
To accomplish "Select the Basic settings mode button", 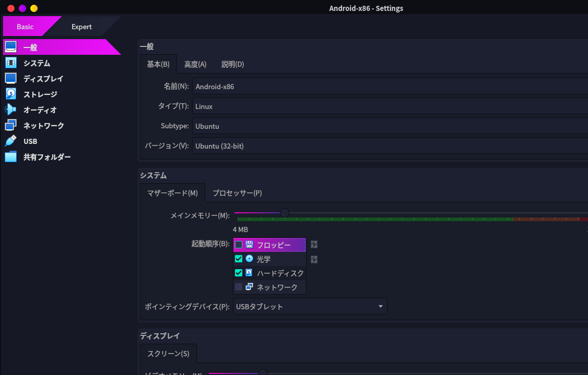I will [25, 27].
